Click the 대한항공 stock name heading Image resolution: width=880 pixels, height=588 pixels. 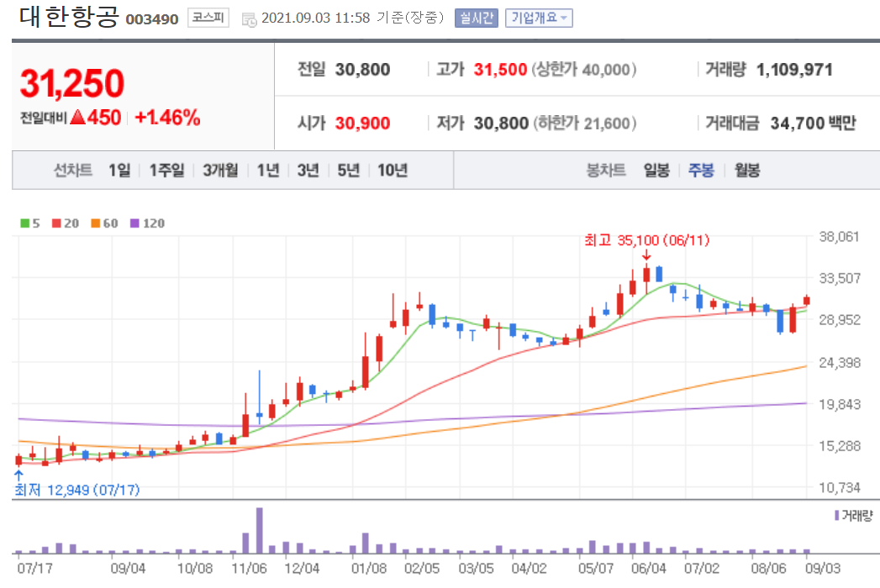pos(69,16)
